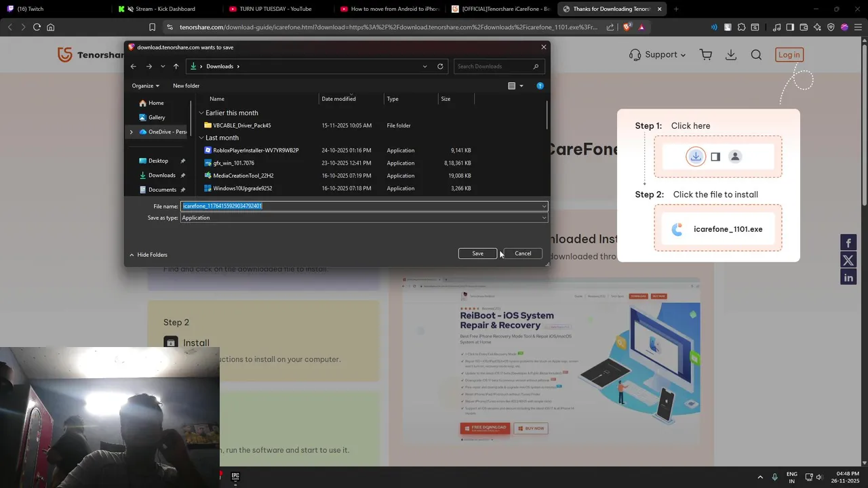868x488 pixels.
Task: Open Brave Rewards triangle icon
Action: 642,27
